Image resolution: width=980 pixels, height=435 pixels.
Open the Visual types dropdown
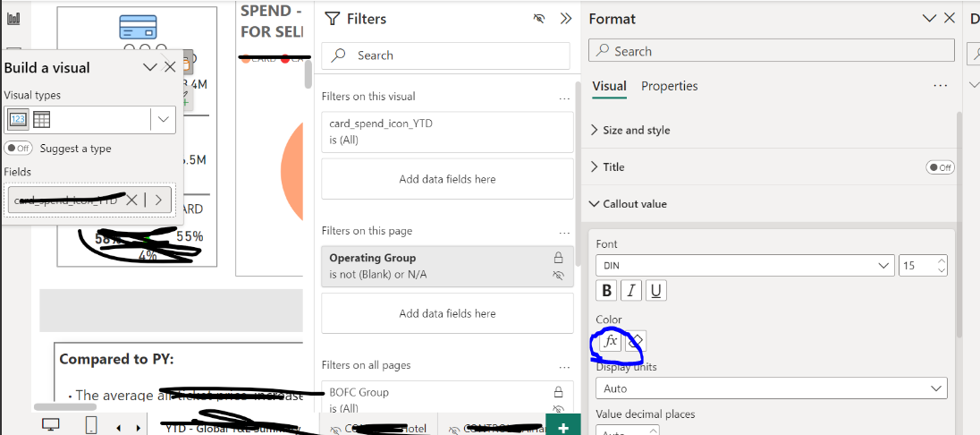click(163, 120)
